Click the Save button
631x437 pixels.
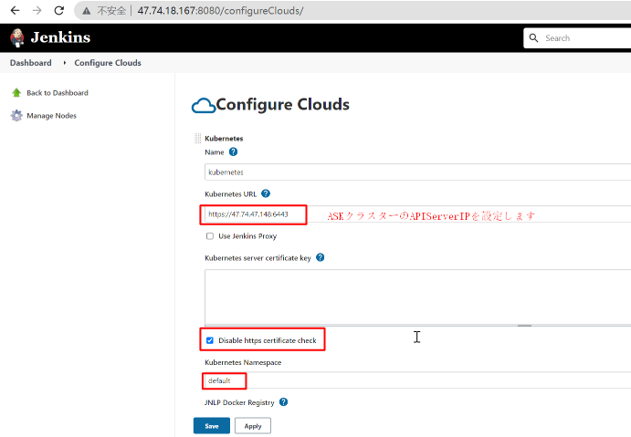point(212,426)
